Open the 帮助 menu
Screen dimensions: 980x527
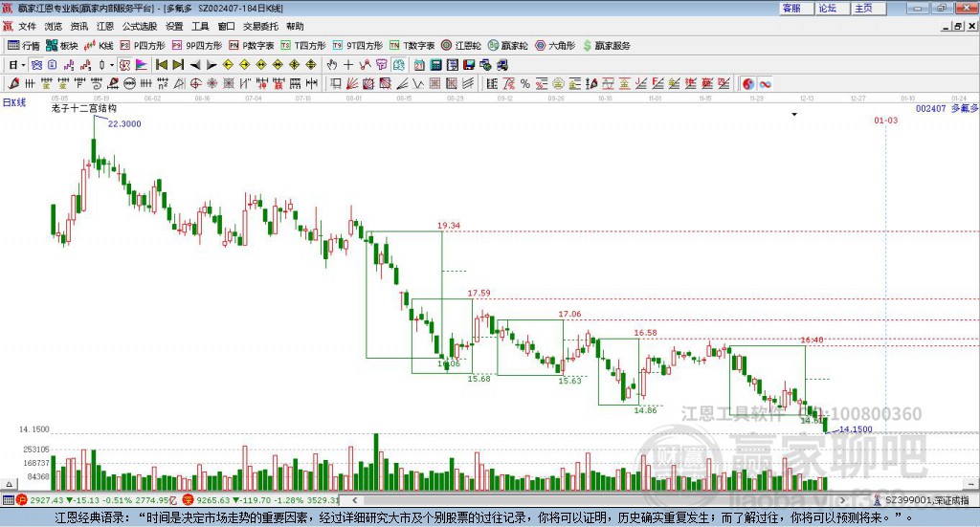(x=295, y=26)
